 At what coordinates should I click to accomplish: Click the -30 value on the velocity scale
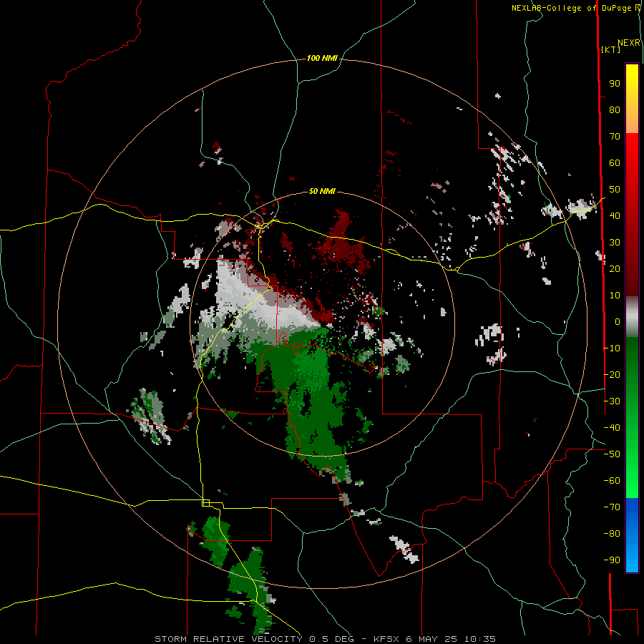coord(612,401)
